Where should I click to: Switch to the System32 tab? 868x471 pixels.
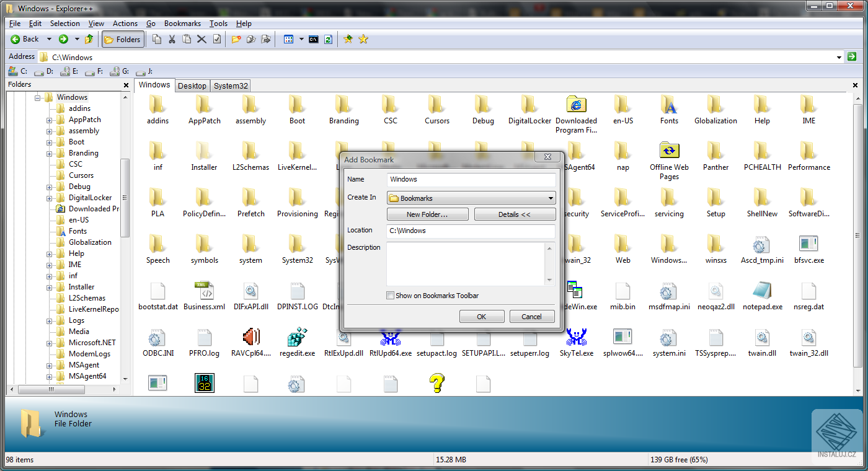231,86
